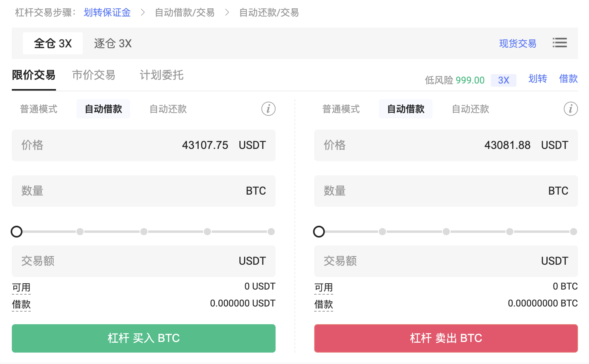Switch buy side to 普通模式
This screenshot has height=364, width=589.
click(x=39, y=109)
